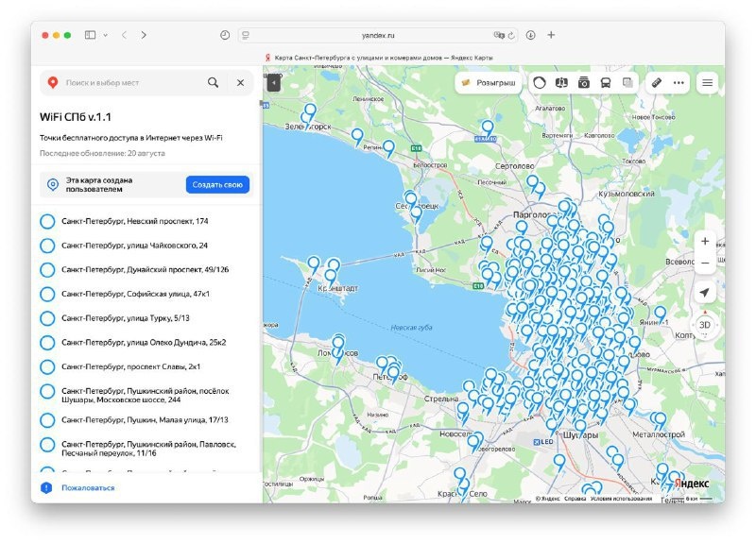Screen dimensions: 756x544
Task: Click the Создать свою button
Action: 217,184
